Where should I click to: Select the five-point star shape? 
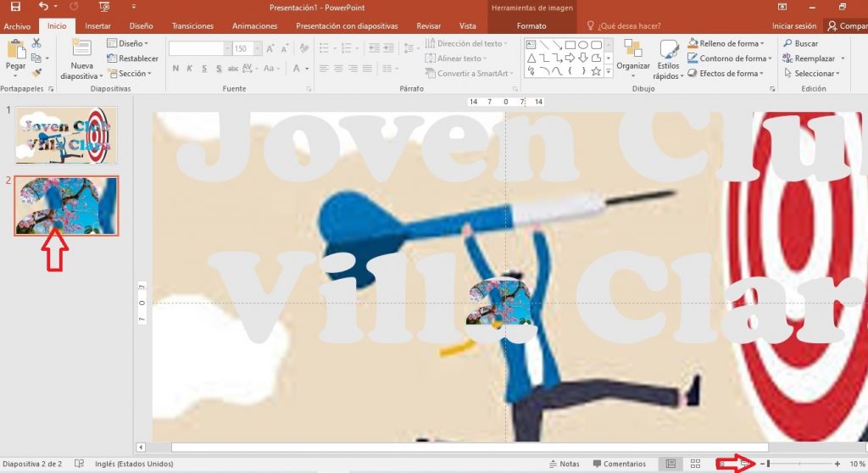[x=596, y=71]
